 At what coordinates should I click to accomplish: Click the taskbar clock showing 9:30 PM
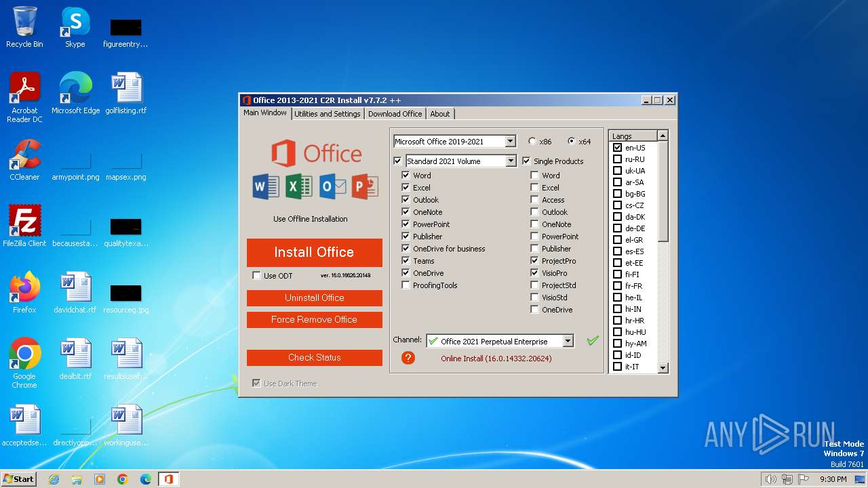(833, 479)
